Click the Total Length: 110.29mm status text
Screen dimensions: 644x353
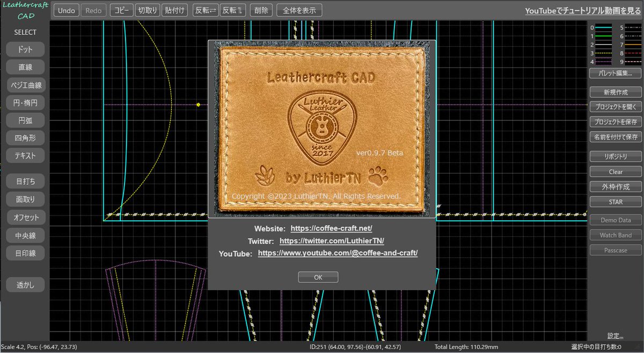click(466, 347)
